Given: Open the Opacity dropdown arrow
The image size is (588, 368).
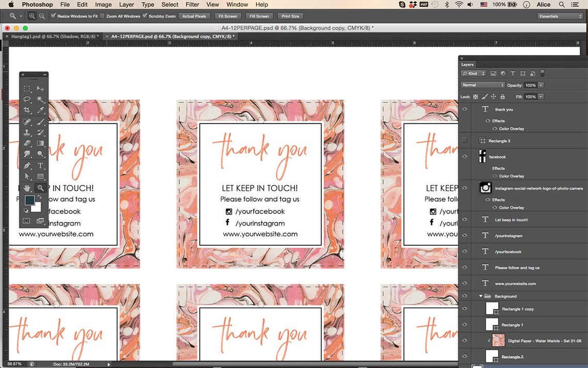Looking at the screenshot, I should [541, 85].
